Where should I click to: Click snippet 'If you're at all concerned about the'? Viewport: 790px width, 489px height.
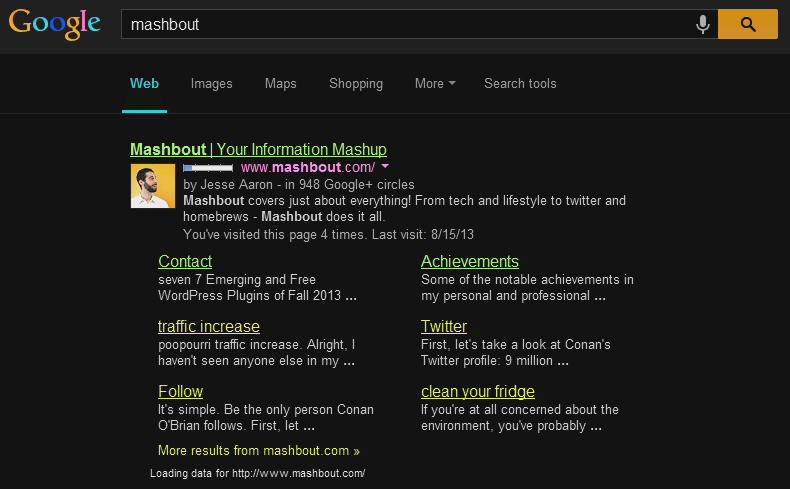(x=519, y=409)
